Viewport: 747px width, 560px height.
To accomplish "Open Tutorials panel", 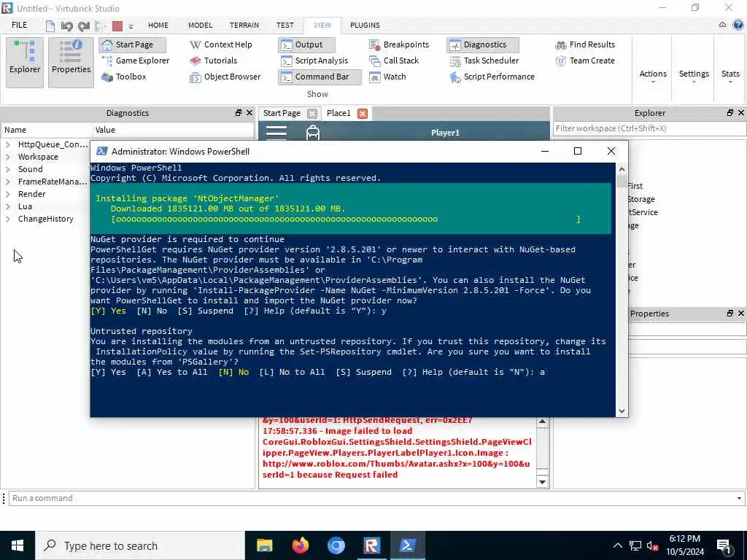I will (x=213, y=61).
